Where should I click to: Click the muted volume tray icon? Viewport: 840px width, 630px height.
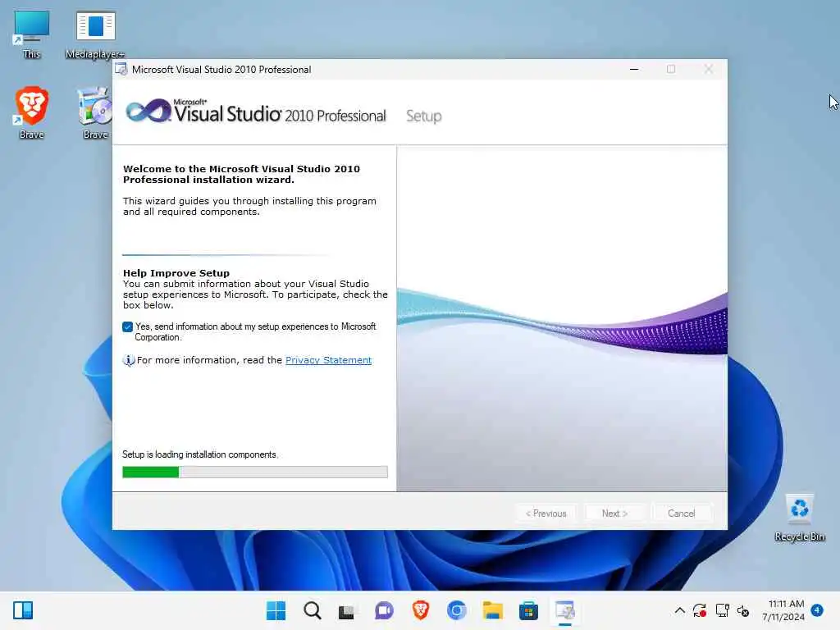(743, 610)
